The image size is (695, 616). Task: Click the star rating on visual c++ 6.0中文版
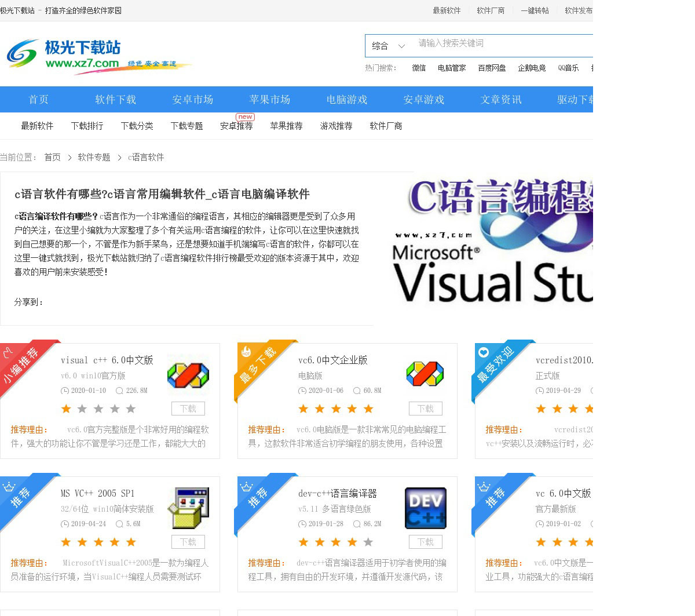coord(98,409)
